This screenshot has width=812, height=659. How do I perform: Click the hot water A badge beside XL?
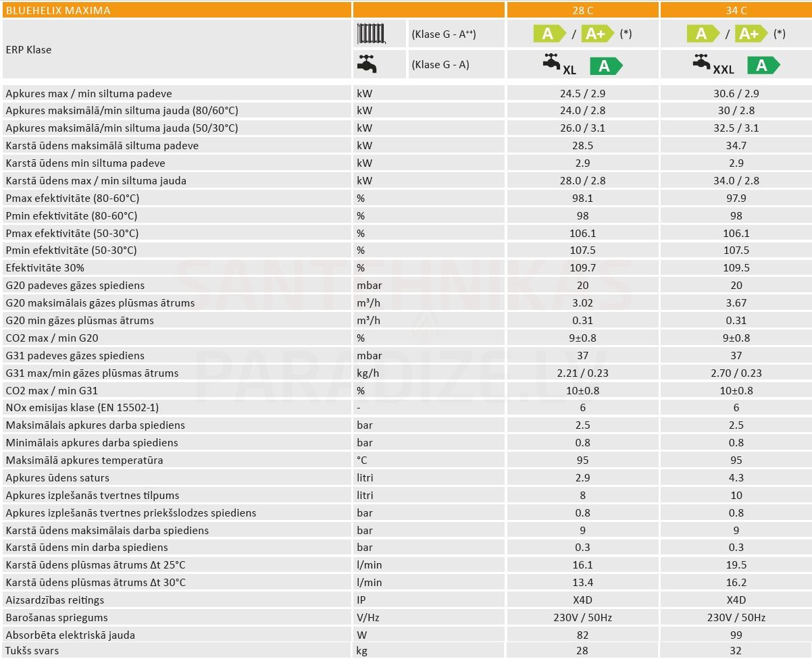(x=606, y=65)
